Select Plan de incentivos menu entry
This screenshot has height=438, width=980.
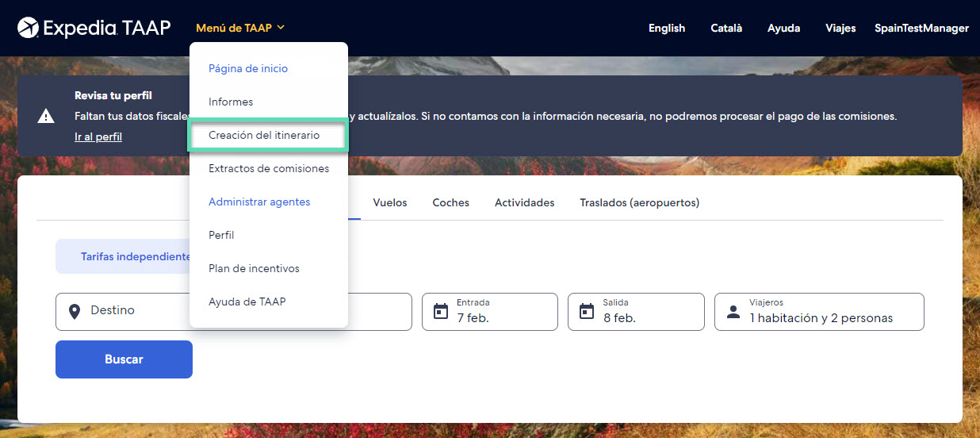pos(254,268)
